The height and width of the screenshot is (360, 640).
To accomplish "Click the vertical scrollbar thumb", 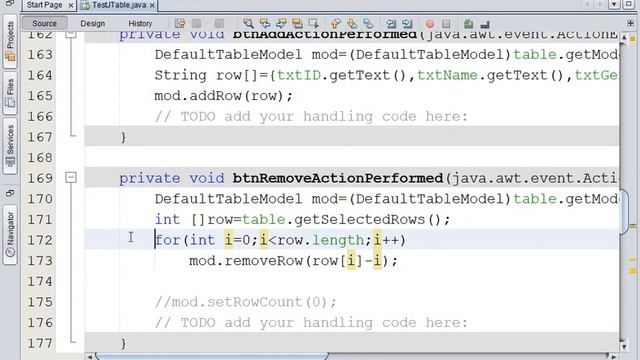I will pos(624,212).
